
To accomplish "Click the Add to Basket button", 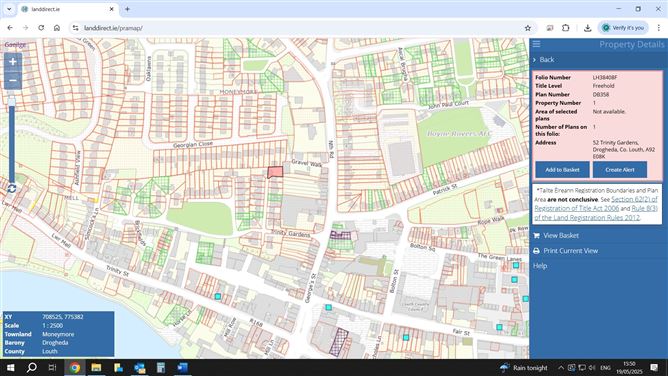I will tap(562, 169).
